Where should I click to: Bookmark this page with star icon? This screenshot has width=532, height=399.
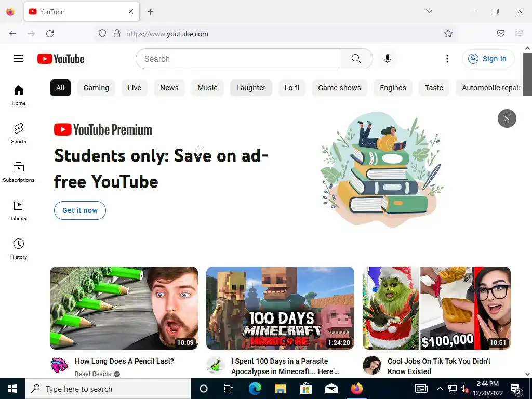coord(448,33)
